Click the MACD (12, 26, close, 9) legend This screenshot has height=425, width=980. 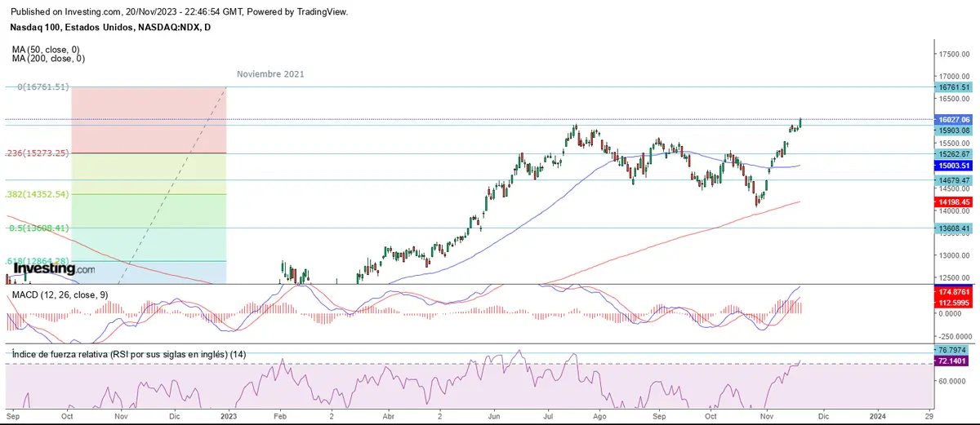click(57, 294)
